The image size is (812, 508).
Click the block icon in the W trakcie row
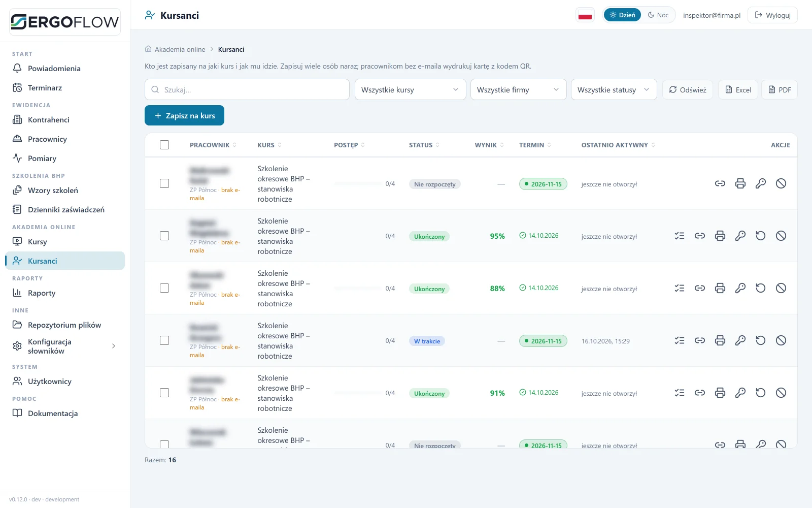click(781, 340)
